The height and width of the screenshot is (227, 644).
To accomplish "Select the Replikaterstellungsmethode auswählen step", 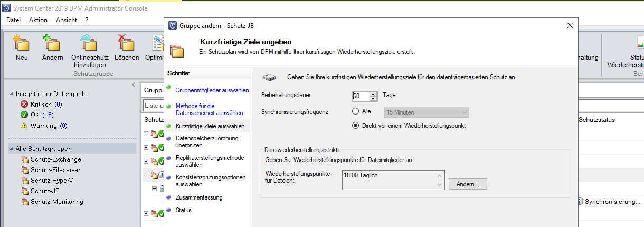I will pos(210,161).
